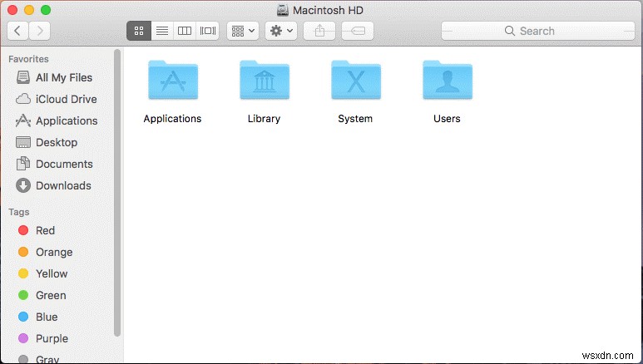
Task: Switch to Cover Flow view
Action: (x=207, y=31)
